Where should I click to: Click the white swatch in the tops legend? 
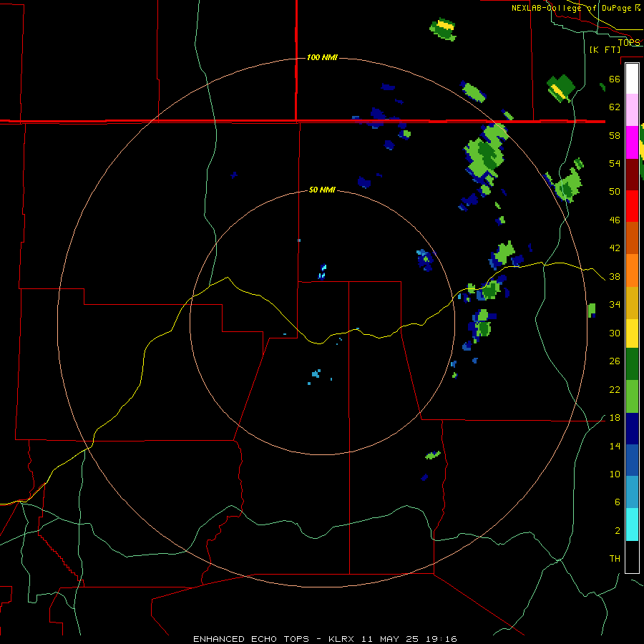tap(632, 79)
